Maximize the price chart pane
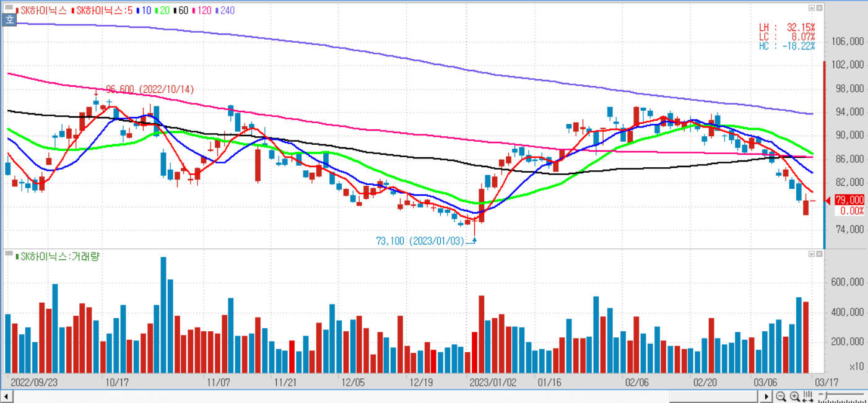Image resolution: width=868 pixels, height=403 pixels. [x=812, y=8]
